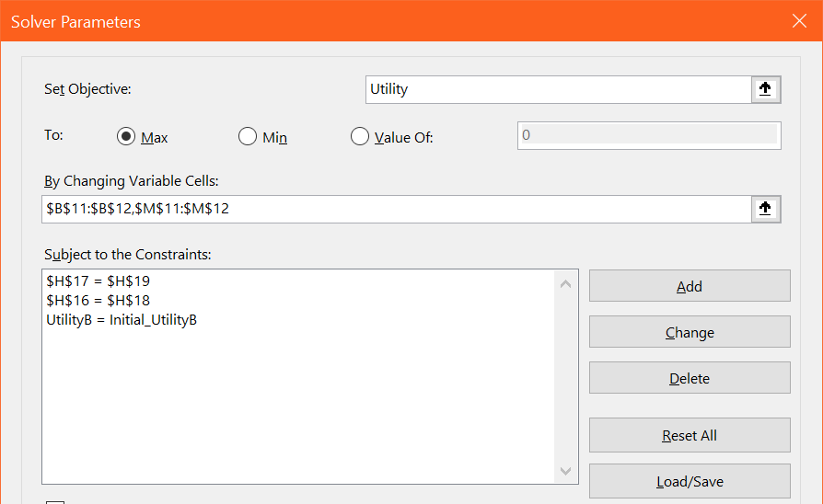
Task: Close the Solver Parameters dialog
Action: click(x=797, y=21)
